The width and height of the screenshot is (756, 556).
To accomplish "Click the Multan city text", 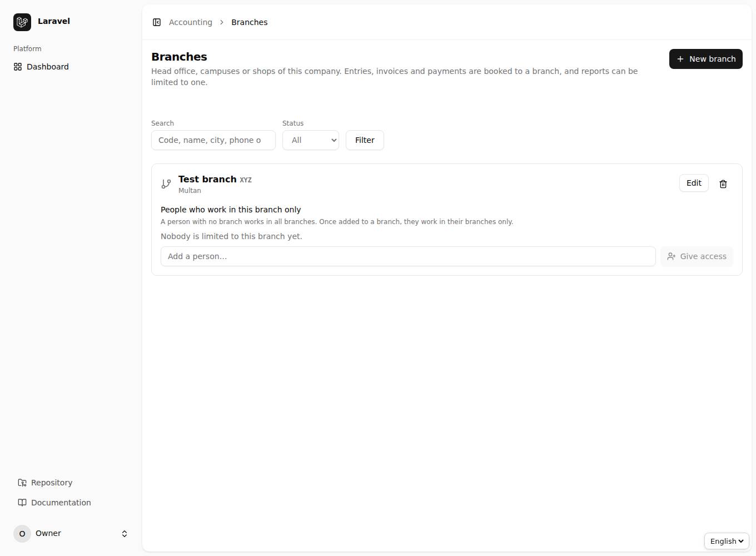I will (190, 191).
